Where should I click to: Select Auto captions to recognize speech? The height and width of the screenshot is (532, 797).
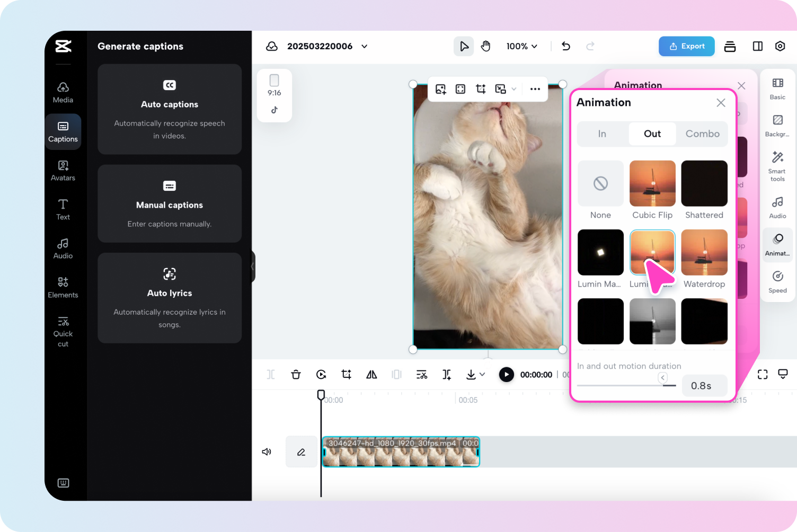pos(169,109)
